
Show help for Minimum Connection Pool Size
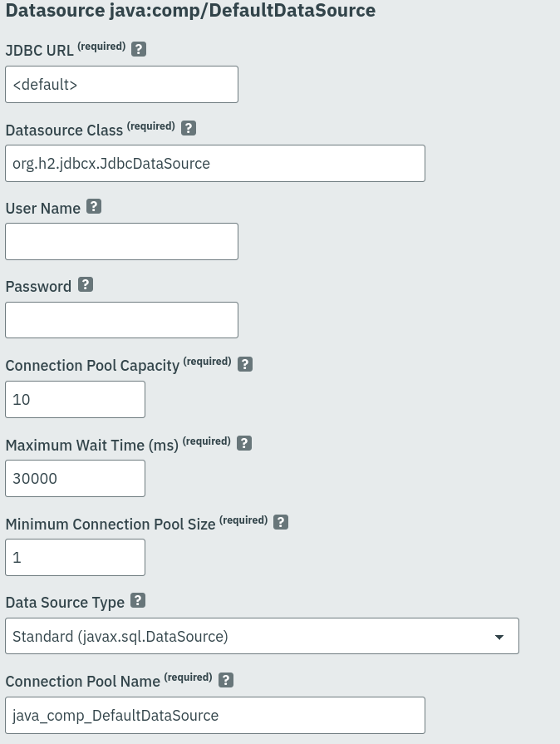click(x=281, y=522)
